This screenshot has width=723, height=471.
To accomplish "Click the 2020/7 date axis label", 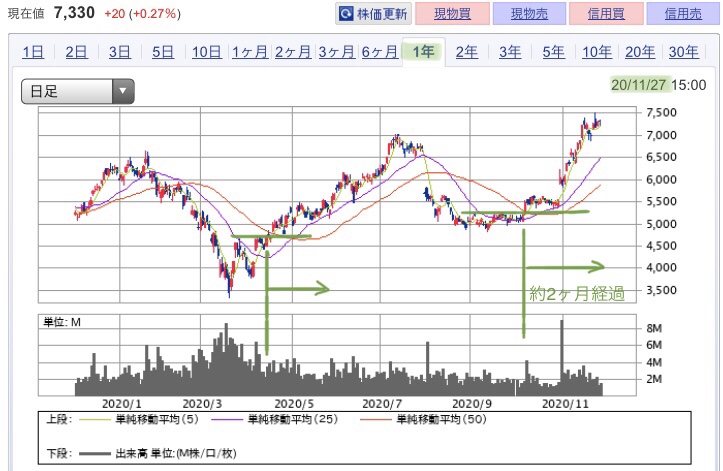I will [382, 404].
